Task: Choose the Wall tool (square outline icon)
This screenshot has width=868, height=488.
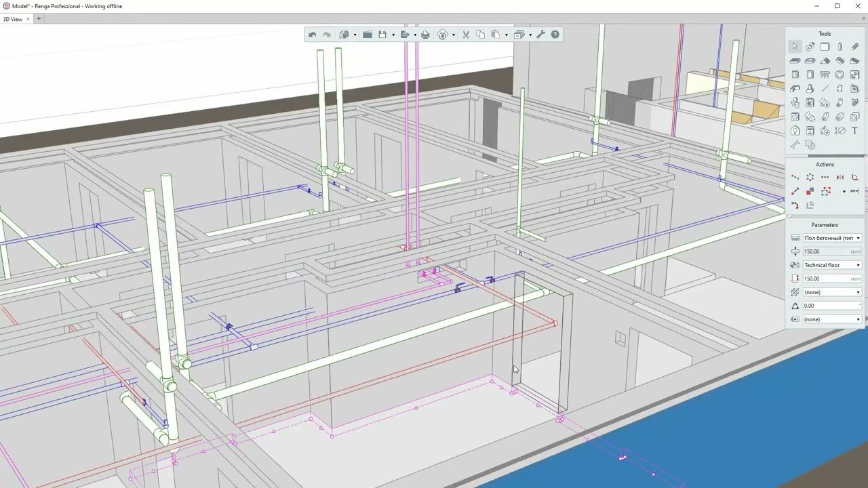Action: [x=825, y=47]
